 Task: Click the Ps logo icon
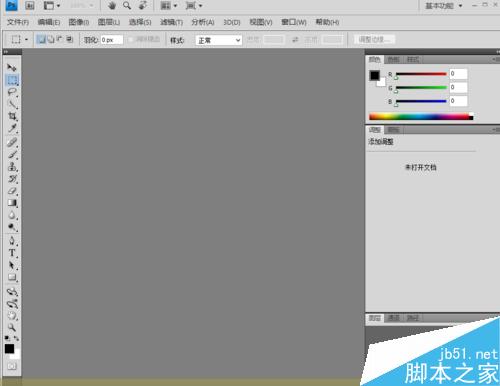(11, 5)
